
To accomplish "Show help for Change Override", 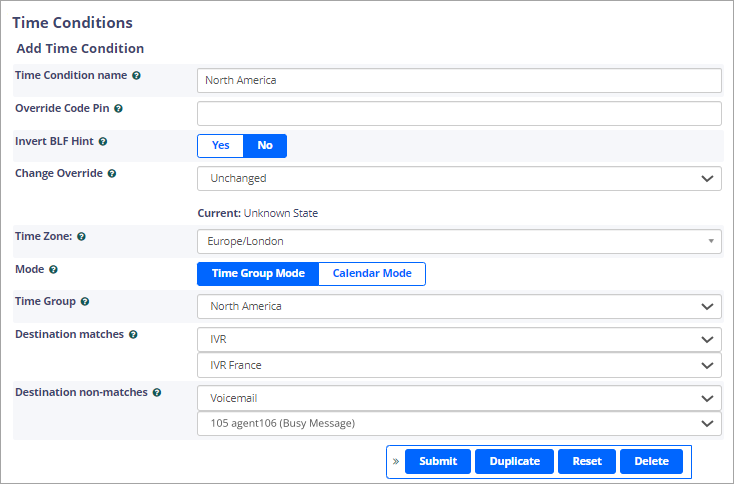I will (112, 174).
